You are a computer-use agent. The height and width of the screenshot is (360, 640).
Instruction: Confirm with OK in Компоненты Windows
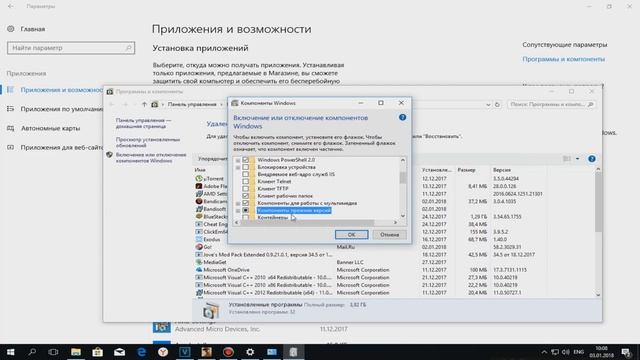pyautogui.click(x=351, y=235)
